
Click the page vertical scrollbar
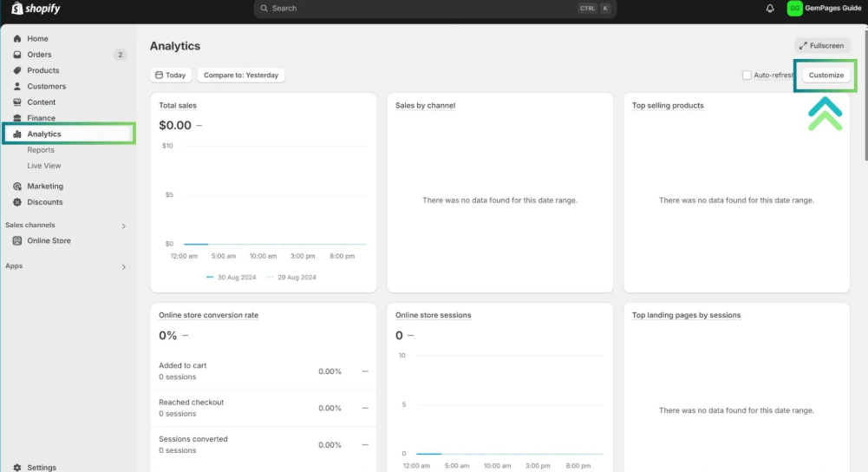click(x=865, y=95)
